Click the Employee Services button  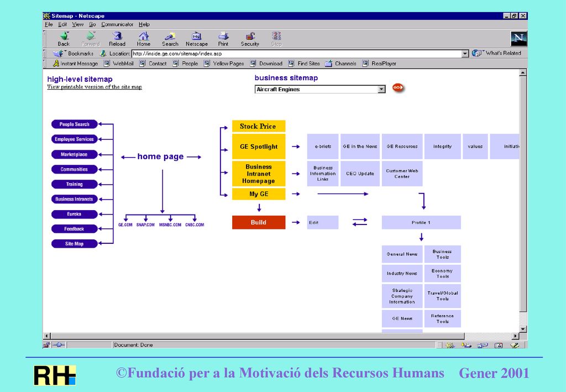[75, 139]
